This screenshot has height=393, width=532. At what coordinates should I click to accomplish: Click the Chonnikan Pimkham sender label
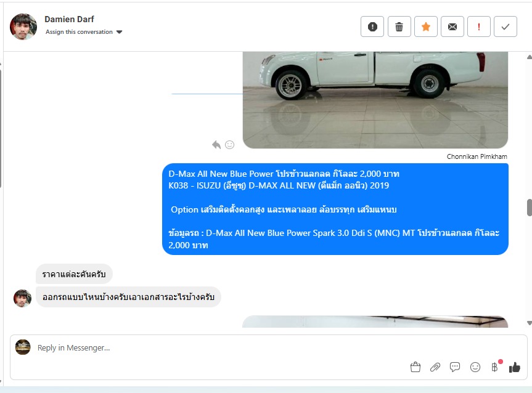[477, 156]
